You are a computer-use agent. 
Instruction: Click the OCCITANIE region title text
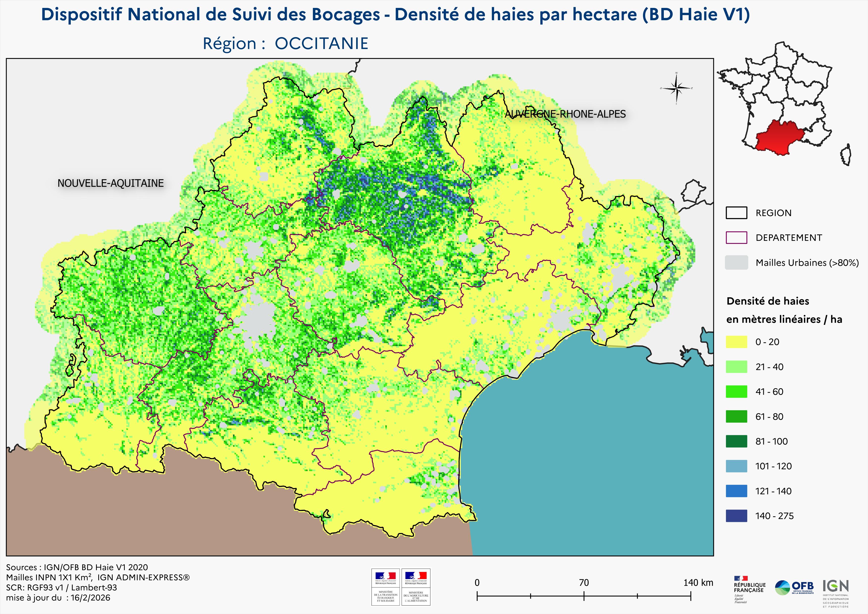tap(321, 44)
